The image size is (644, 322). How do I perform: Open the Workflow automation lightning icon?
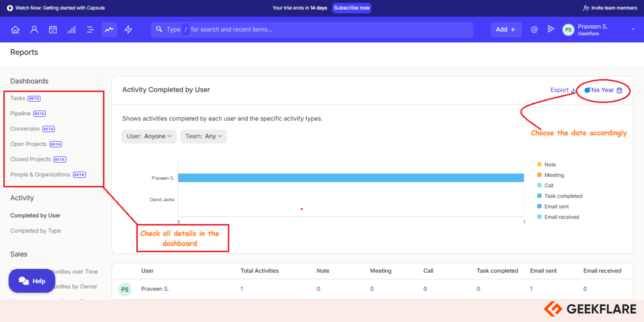pos(128,29)
